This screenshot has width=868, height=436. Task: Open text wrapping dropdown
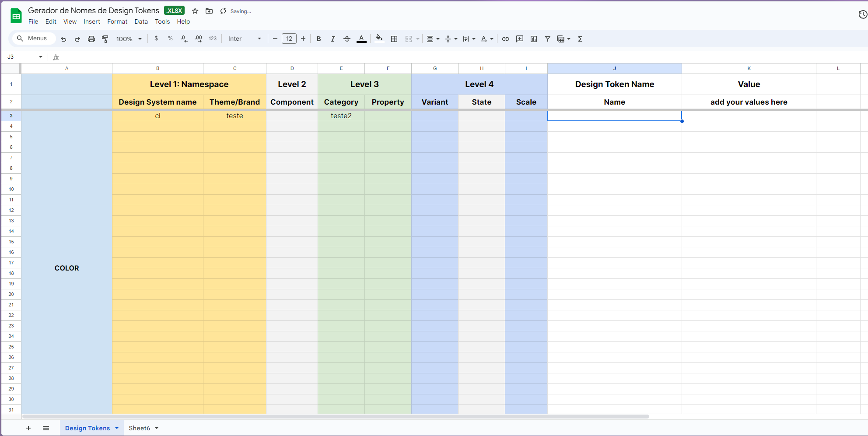[469, 39]
